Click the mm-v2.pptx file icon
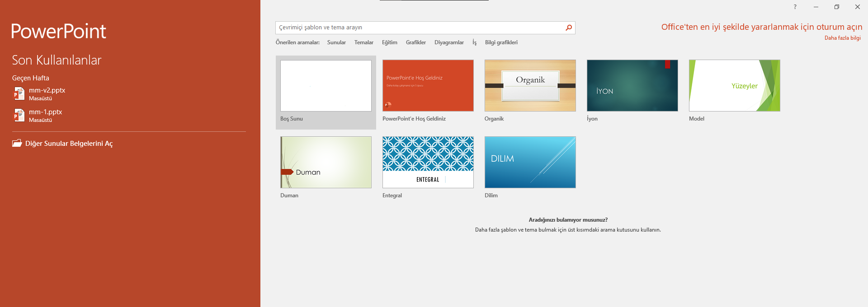This screenshot has height=307, width=868. click(19, 93)
